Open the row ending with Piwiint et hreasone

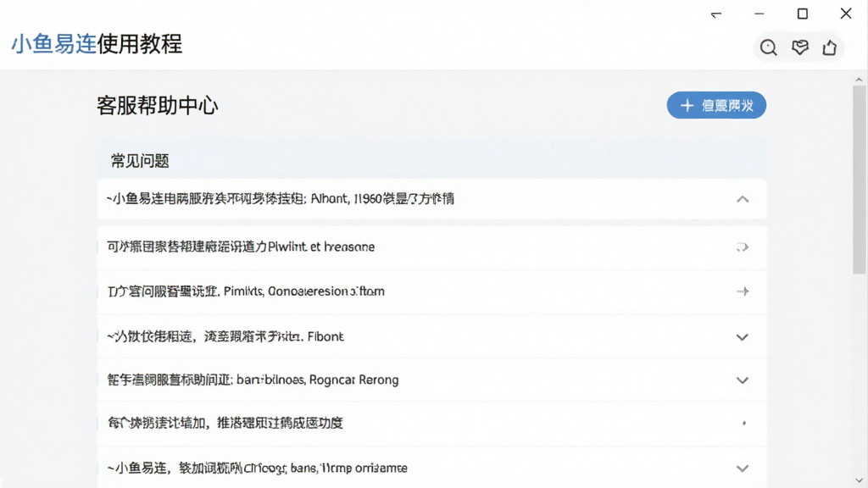(x=431, y=247)
